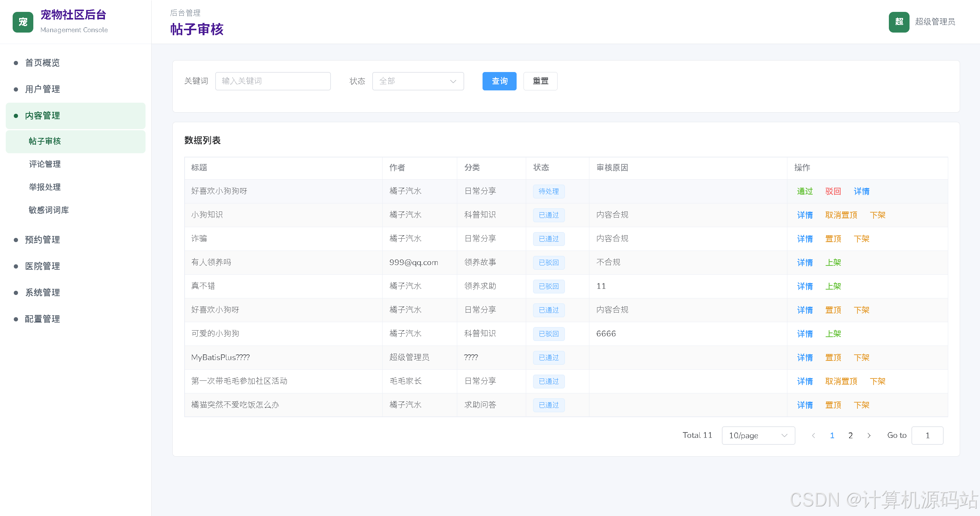Click the 超 admin avatar icon
This screenshot has width=980, height=516.
pyautogui.click(x=899, y=22)
